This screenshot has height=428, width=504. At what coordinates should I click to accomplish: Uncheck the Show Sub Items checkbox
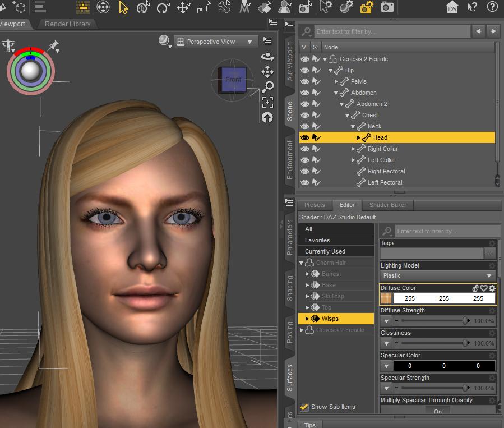click(x=304, y=407)
